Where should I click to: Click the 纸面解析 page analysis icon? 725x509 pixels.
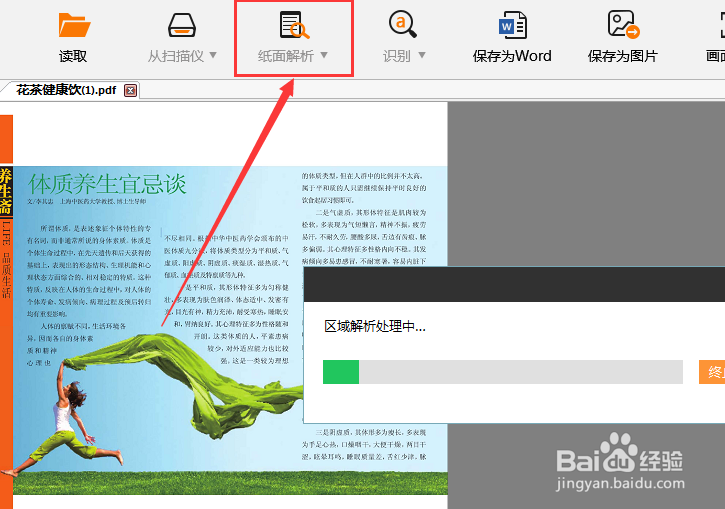[294, 25]
